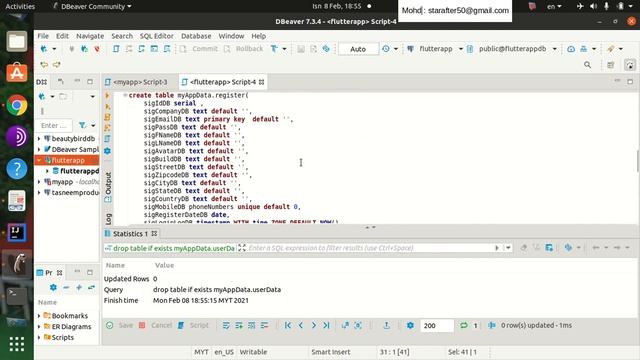Open result panel settings gear icon

pos(410,325)
